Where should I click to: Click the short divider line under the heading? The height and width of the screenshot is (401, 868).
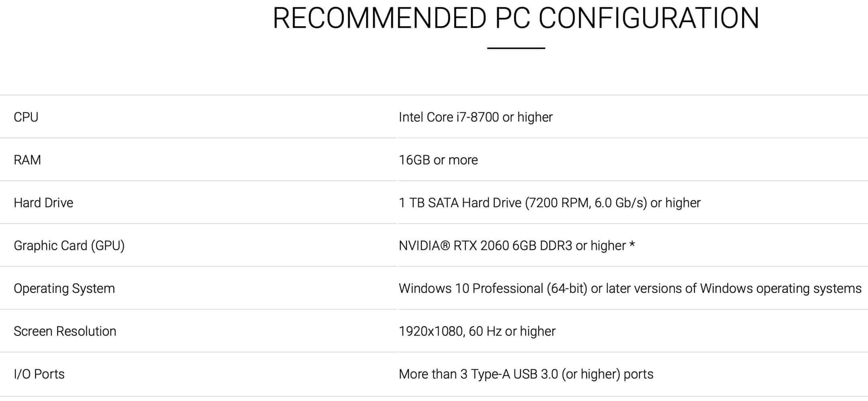click(516, 48)
